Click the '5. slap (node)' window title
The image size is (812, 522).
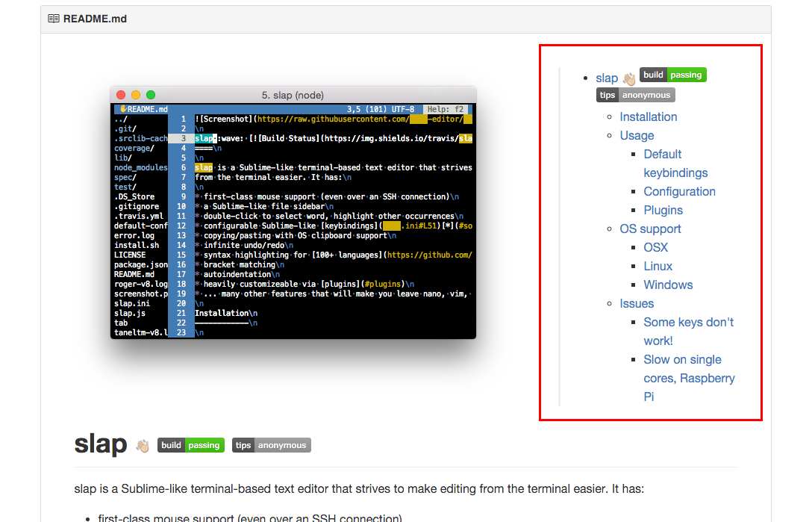[x=293, y=95]
